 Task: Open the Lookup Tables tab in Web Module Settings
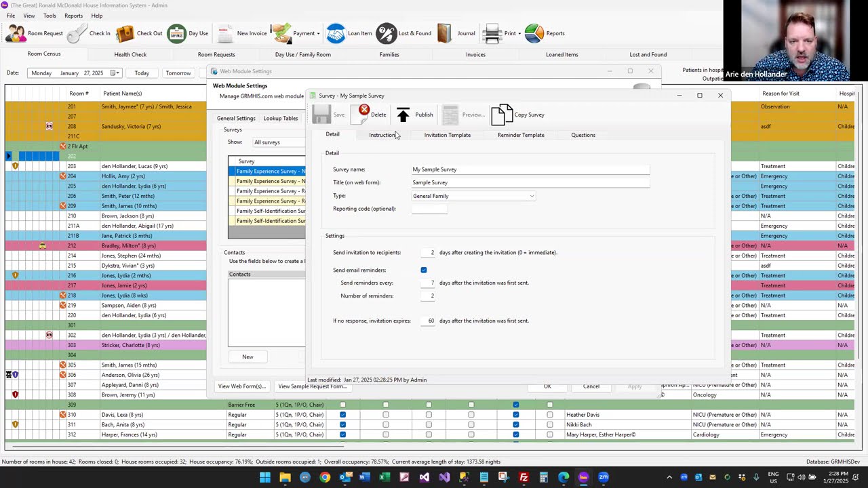point(281,119)
